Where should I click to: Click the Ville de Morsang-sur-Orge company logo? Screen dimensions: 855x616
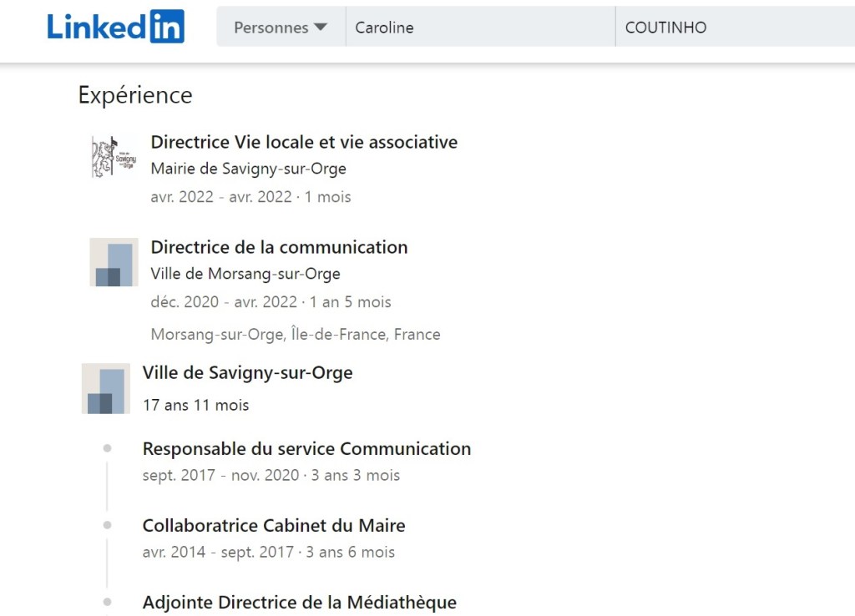(113, 262)
